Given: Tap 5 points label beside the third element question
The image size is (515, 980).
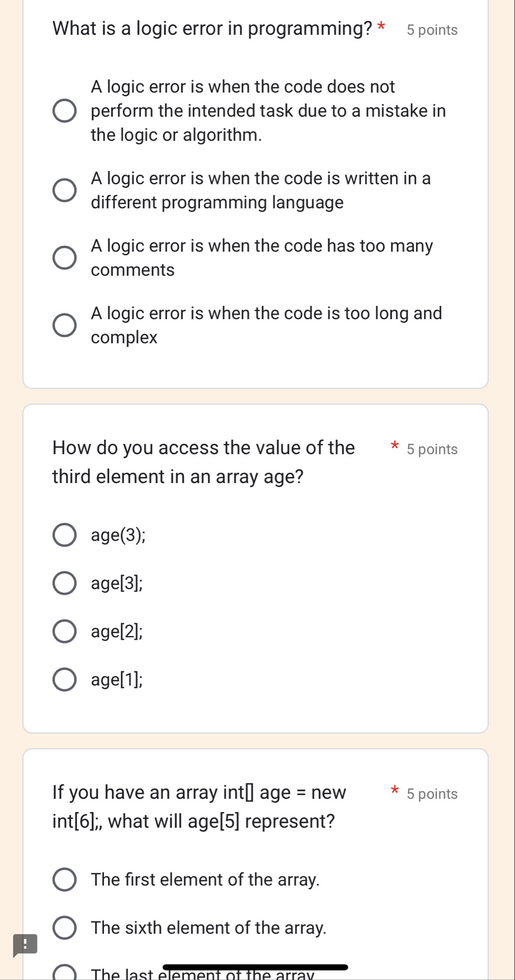Looking at the screenshot, I should coord(432,449).
